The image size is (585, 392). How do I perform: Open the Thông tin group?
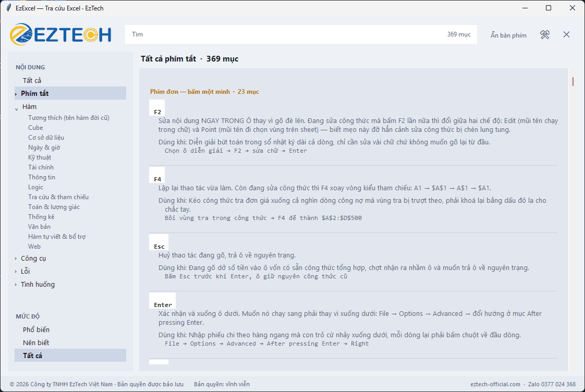tap(41, 177)
